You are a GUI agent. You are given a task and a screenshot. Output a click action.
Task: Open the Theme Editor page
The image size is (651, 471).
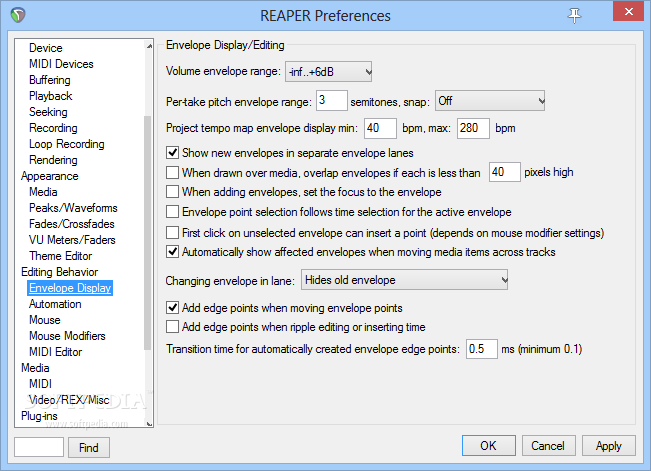(61, 256)
